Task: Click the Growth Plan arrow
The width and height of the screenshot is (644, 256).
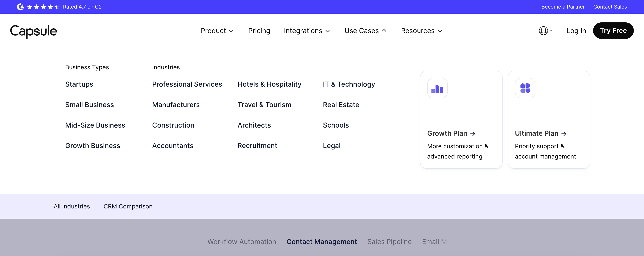Action: coord(473,134)
